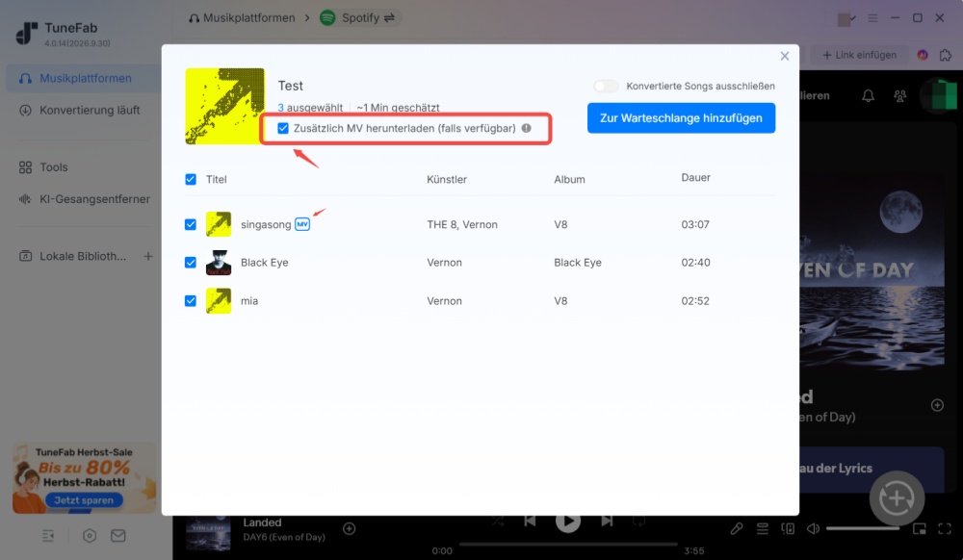
Task: Click the volume slider in player bar
Action: click(862, 528)
